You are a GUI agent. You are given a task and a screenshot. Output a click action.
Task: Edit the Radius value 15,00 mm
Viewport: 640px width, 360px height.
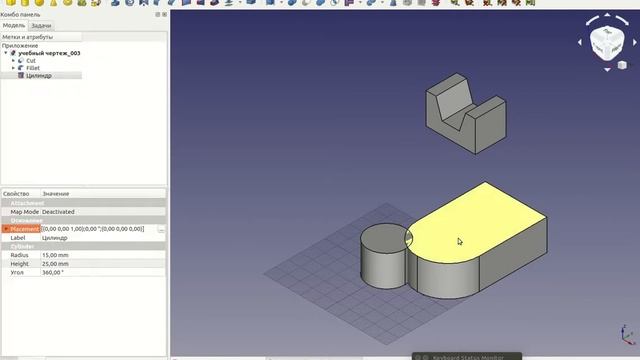coord(103,255)
